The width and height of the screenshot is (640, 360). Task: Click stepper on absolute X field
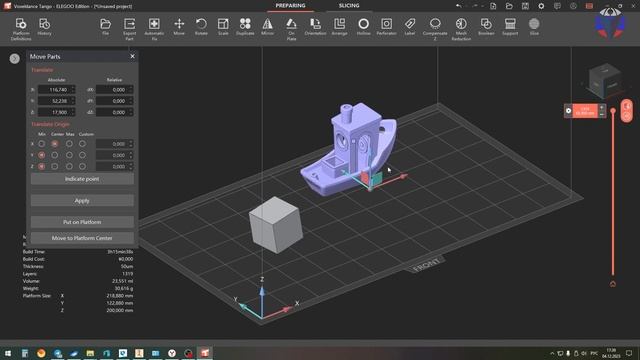pos(73,89)
